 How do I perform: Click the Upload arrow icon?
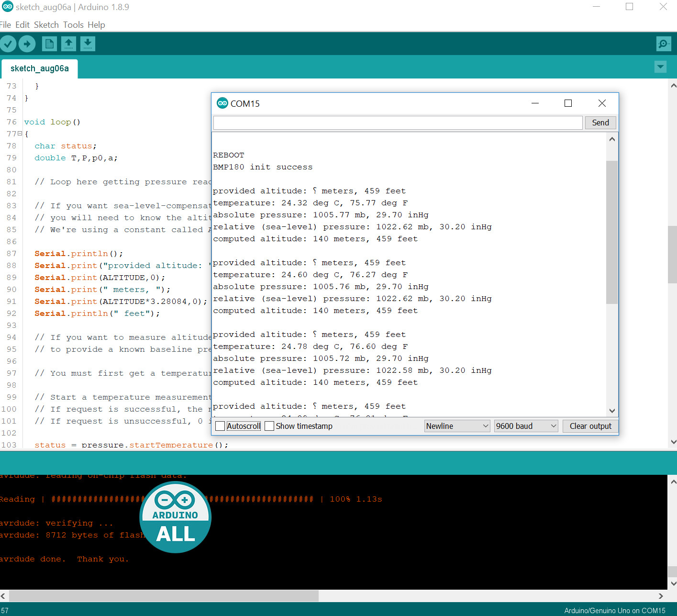(x=27, y=44)
